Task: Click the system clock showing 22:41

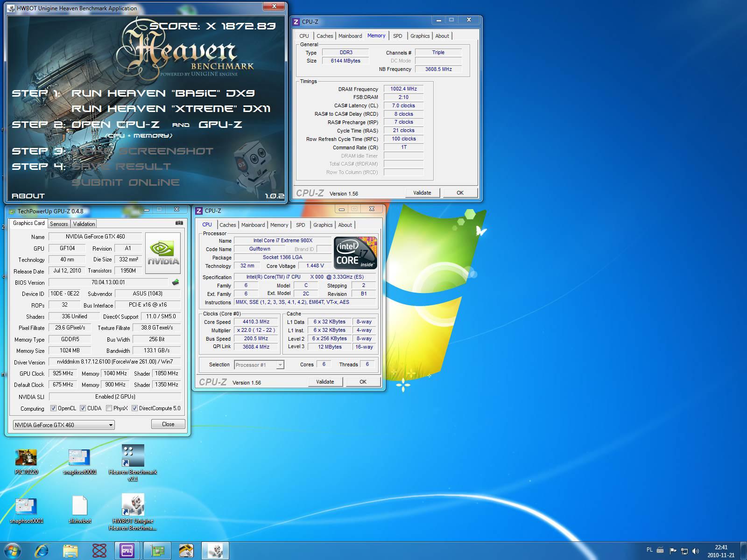Action: [x=721, y=551]
